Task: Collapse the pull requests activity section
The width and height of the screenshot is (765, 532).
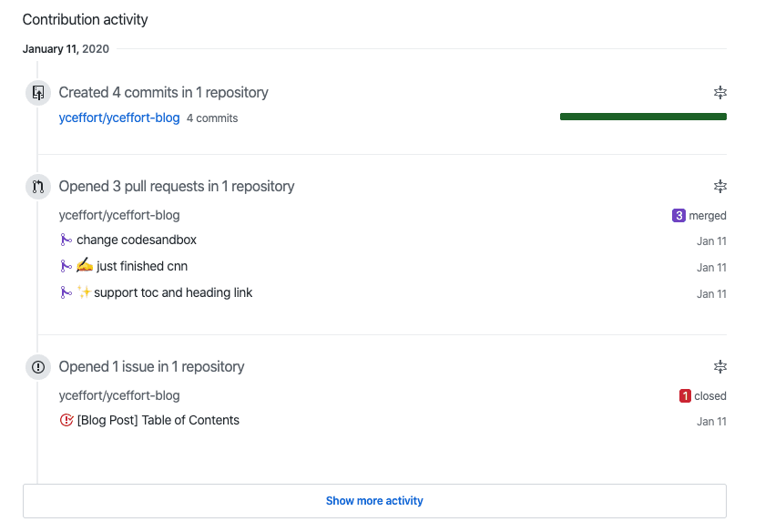Action: (x=720, y=187)
